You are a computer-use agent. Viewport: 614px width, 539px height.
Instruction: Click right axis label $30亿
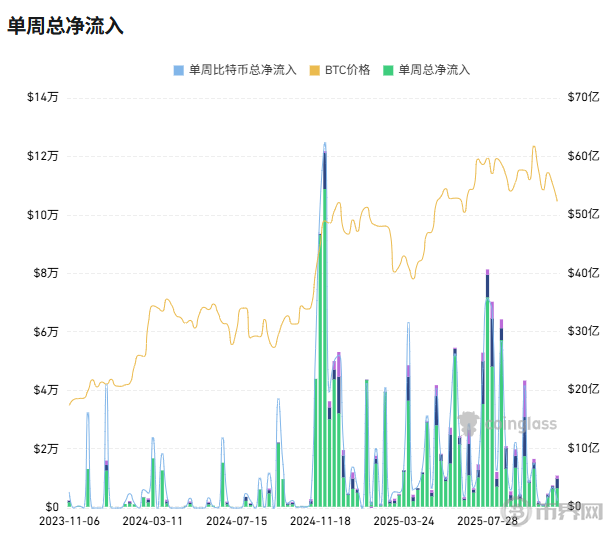click(x=583, y=331)
